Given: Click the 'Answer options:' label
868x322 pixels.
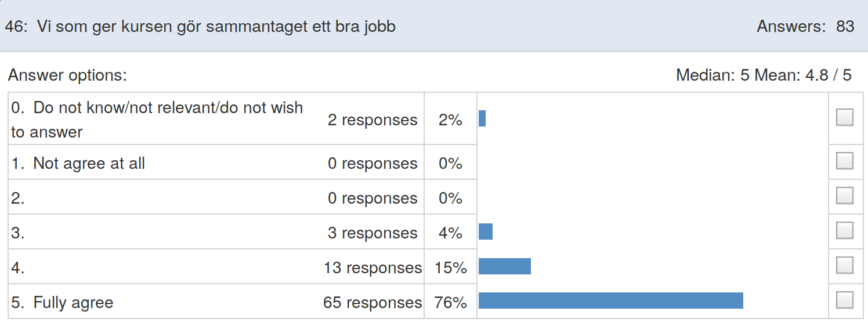Looking at the screenshot, I should point(67,75).
